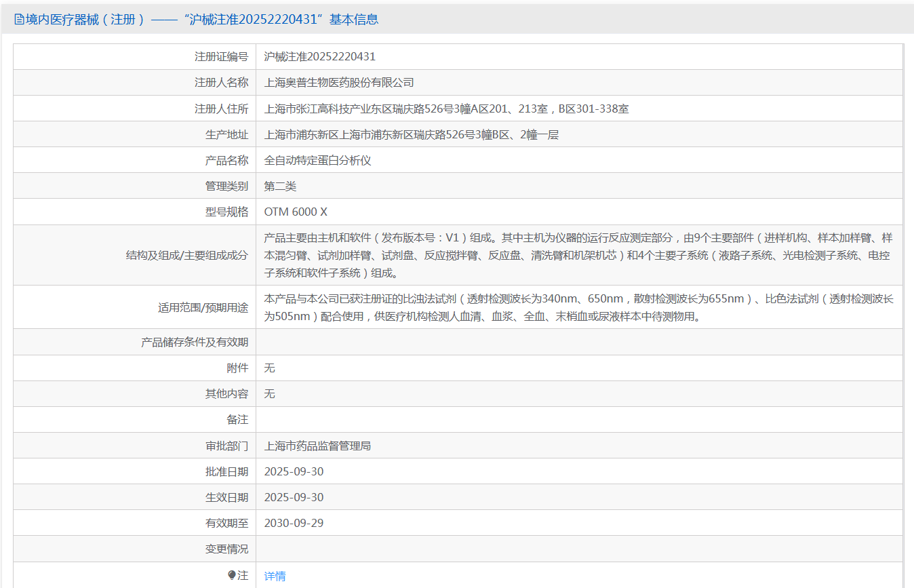
Task: Click the 管理类别 label
Action: click(x=226, y=186)
